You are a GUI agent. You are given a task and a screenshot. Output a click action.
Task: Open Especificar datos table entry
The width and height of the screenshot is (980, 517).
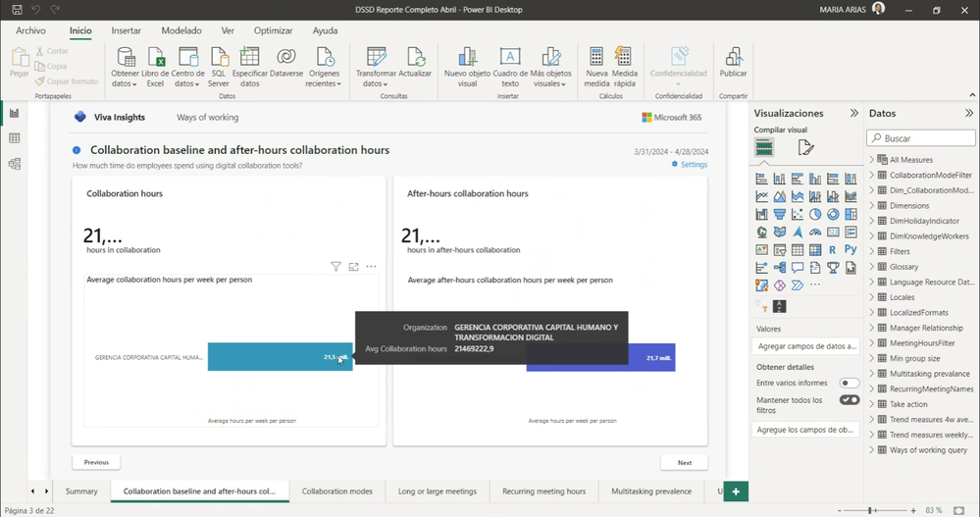click(x=249, y=67)
